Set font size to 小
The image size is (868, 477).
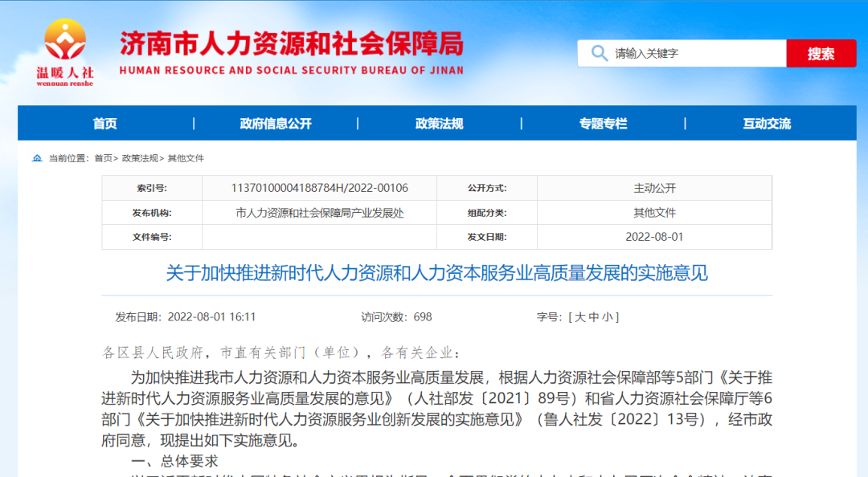pyautogui.click(x=608, y=317)
